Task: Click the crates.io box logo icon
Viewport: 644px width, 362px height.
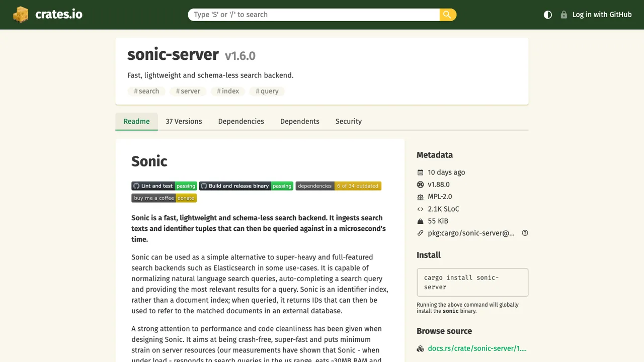Action: tap(21, 15)
